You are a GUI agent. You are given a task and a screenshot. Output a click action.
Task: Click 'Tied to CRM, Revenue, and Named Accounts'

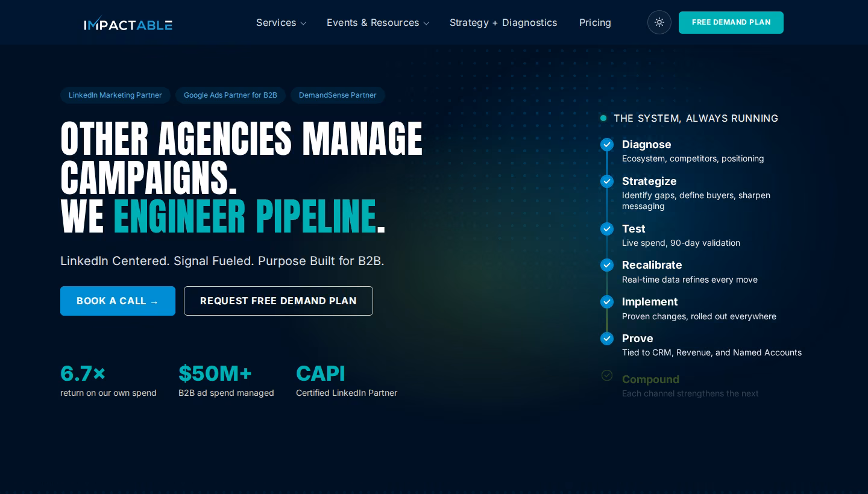pyautogui.click(x=712, y=352)
